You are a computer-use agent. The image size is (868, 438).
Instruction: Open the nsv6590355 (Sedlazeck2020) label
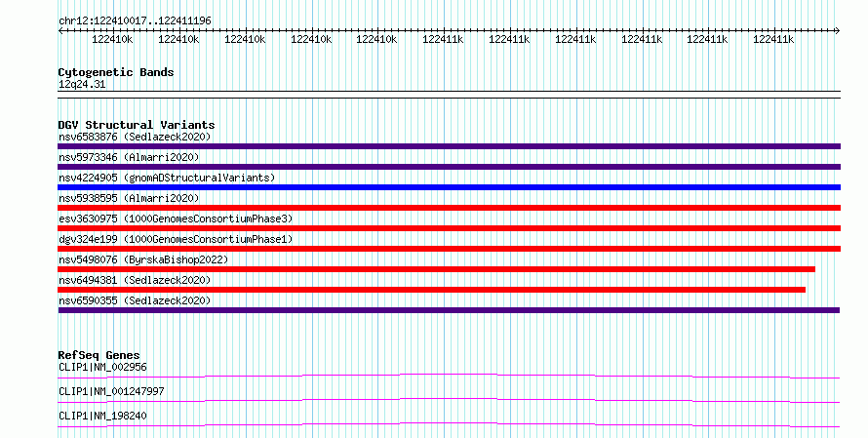pos(135,300)
